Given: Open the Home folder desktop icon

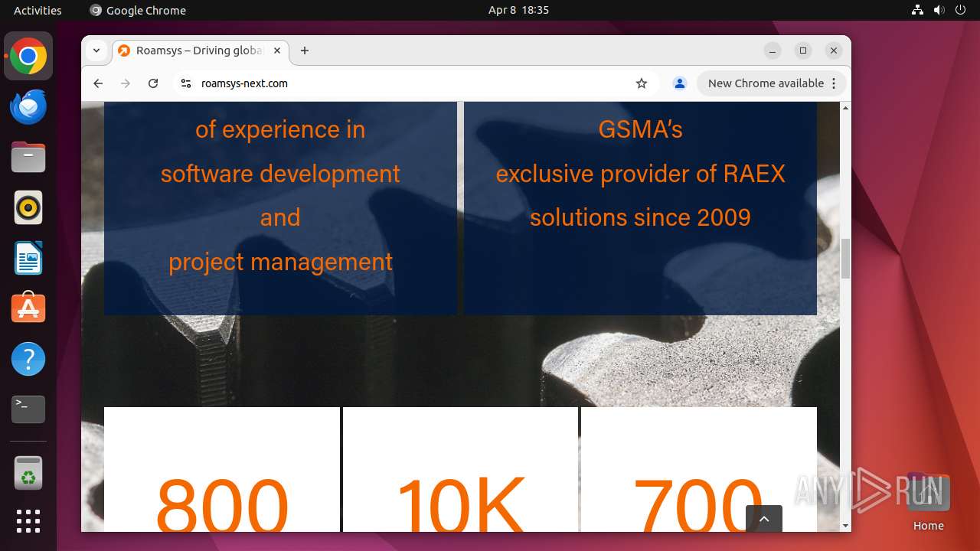Looking at the screenshot, I should click(928, 503).
